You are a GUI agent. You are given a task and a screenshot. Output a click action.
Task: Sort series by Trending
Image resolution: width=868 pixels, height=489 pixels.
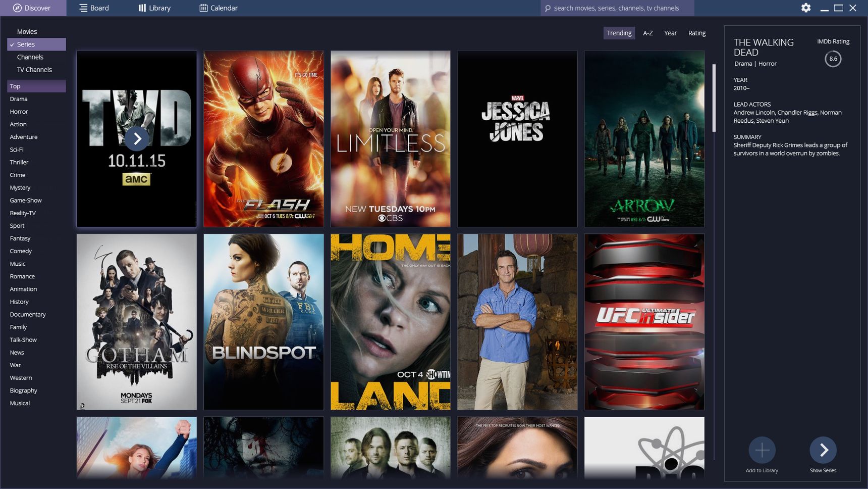point(619,33)
